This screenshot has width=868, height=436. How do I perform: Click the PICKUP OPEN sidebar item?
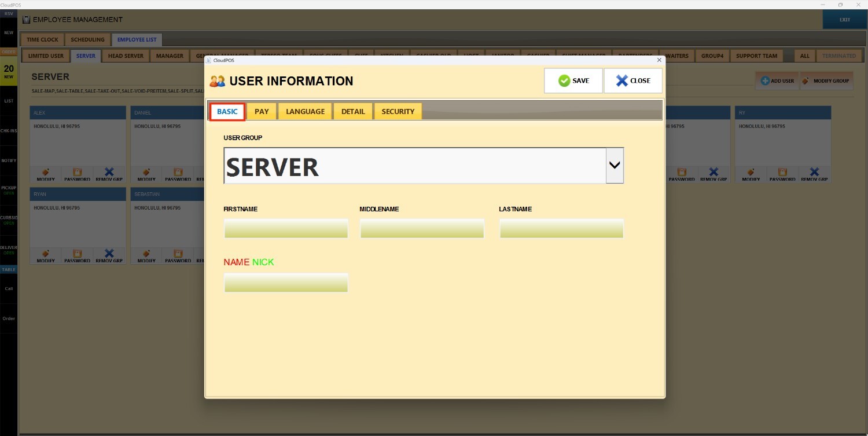9,190
